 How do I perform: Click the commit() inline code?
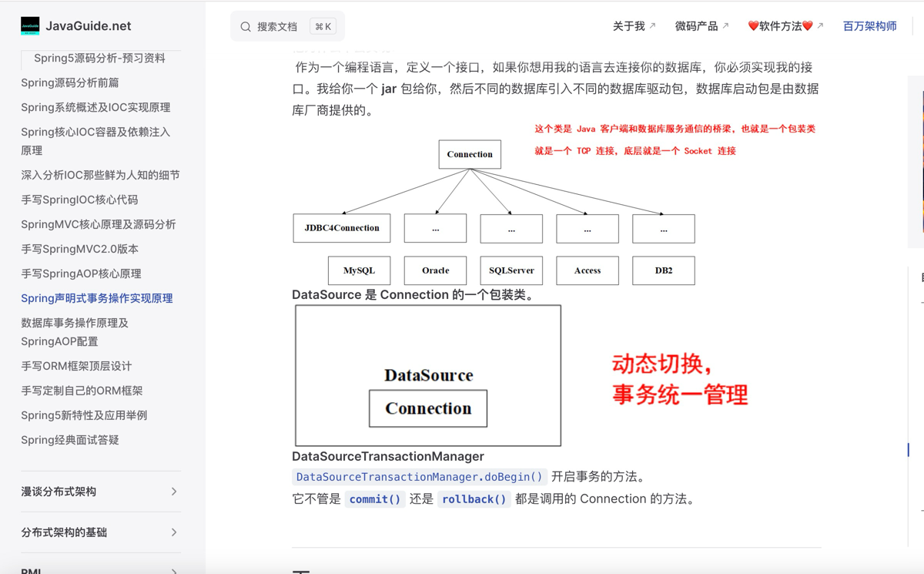[375, 499]
